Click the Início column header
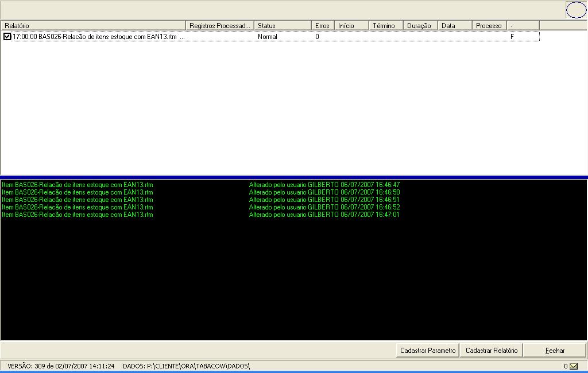The width and height of the screenshot is (588, 373). coord(351,26)
